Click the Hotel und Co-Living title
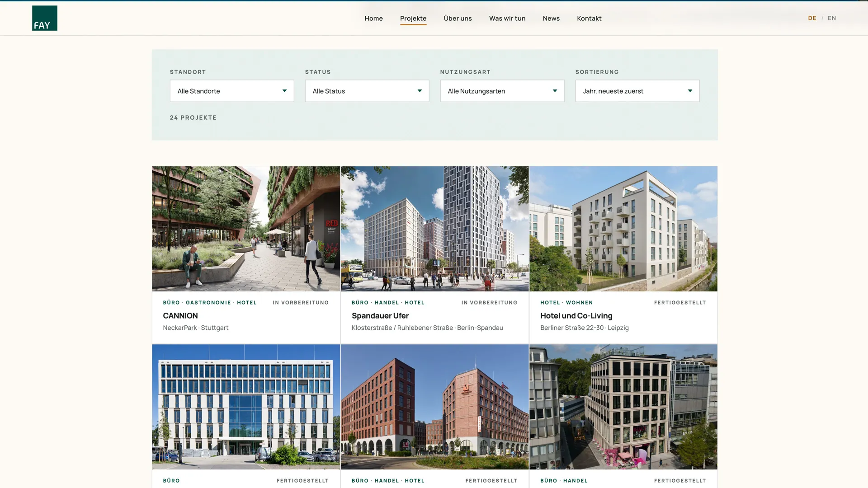This screenshot has height=488, width=868. [x=576, y=316]
